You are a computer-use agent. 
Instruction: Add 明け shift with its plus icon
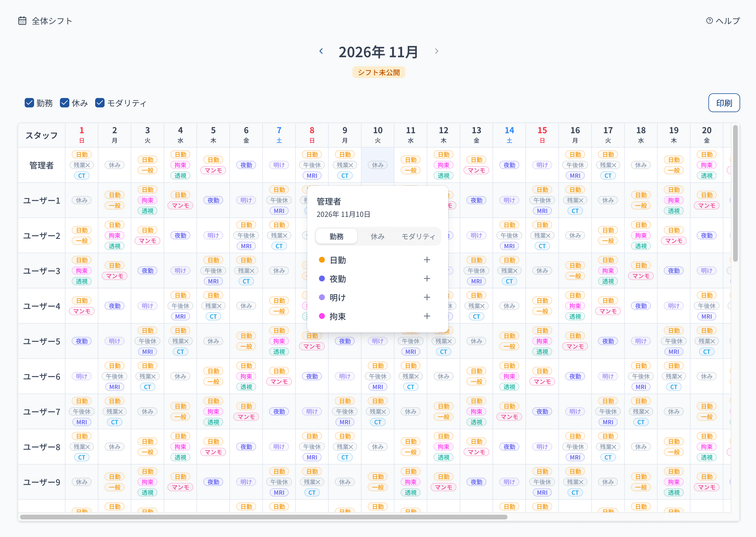[x=427, y=298]
